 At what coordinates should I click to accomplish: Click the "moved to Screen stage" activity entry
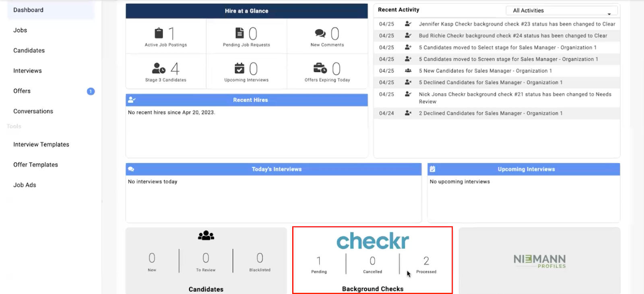(497, 59)
